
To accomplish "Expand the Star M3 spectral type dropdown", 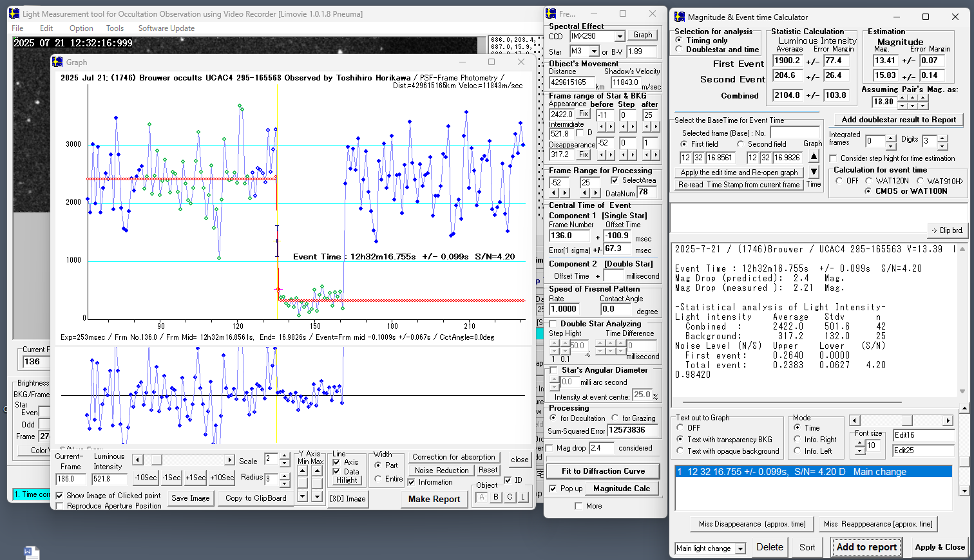I will pyautogui.click(x=595, y=51).
